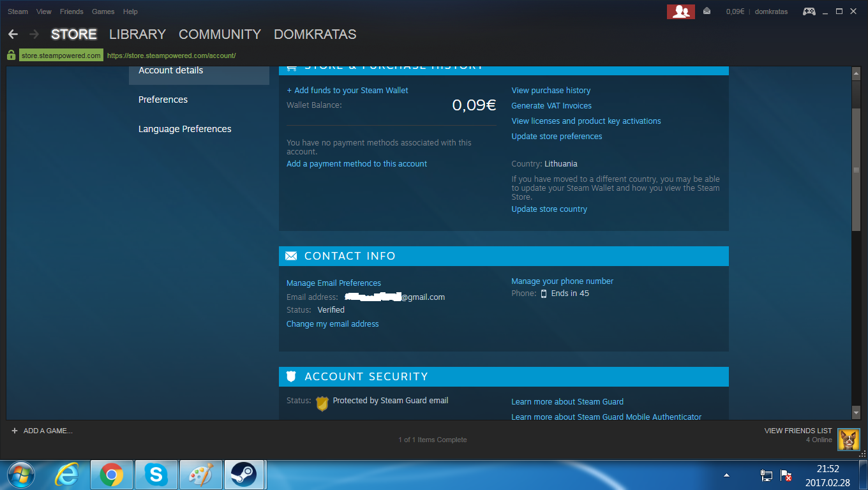
Task: Click the vertical scrollbar thumb
Action: [x=857, y=170]
